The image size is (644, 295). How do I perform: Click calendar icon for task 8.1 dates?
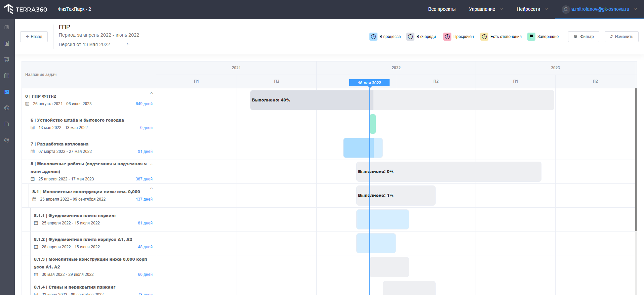click(x=34, y=199)
